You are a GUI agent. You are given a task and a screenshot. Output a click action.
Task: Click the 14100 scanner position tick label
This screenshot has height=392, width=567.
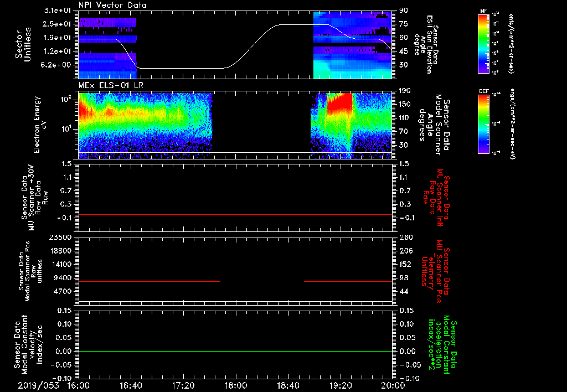(61, 264)
